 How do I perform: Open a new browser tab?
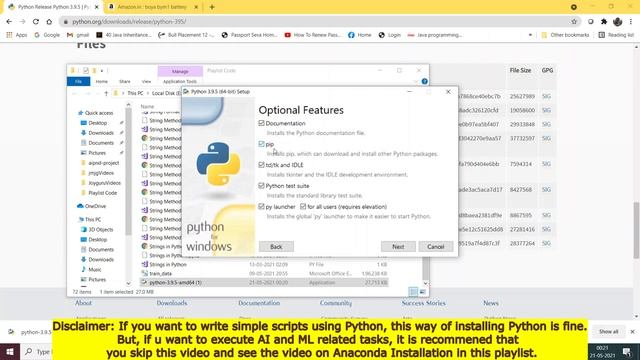[212, 7]
